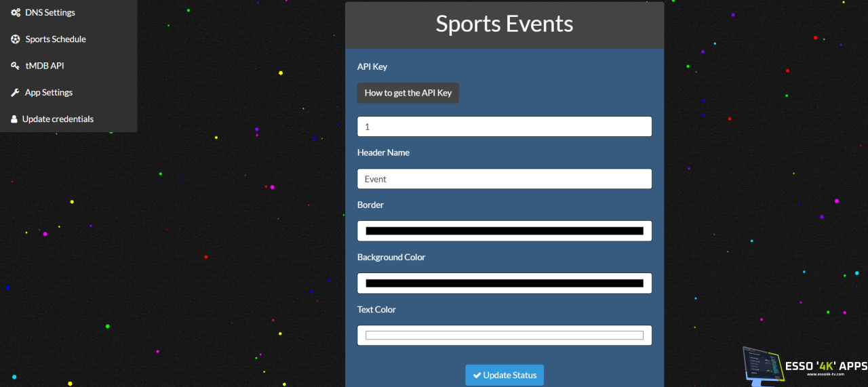Screen dimensions: 868x387
Task: Open App Settings from the sidebar
Action: 49,93
